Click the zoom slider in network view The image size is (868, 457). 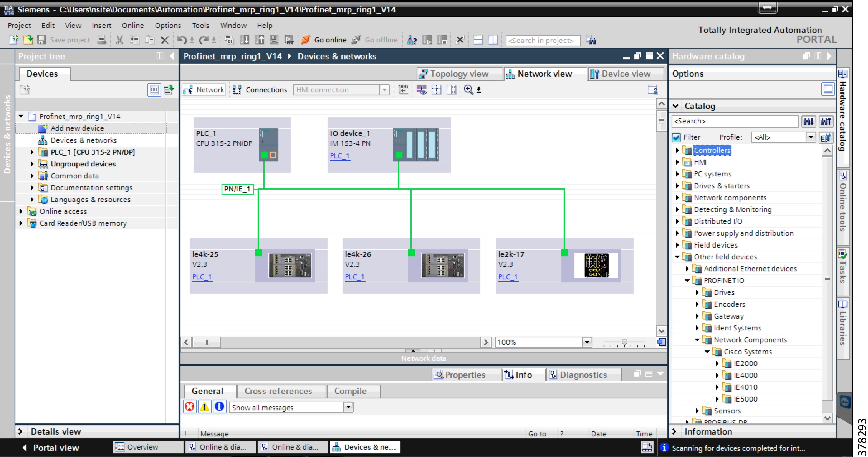pos(624,343)
